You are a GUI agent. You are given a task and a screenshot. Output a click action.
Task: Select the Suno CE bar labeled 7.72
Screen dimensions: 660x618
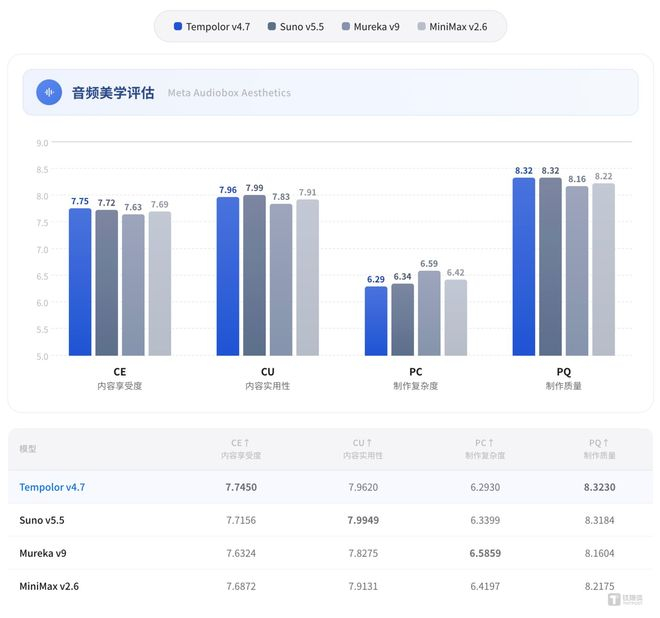(x=106, y=283)
